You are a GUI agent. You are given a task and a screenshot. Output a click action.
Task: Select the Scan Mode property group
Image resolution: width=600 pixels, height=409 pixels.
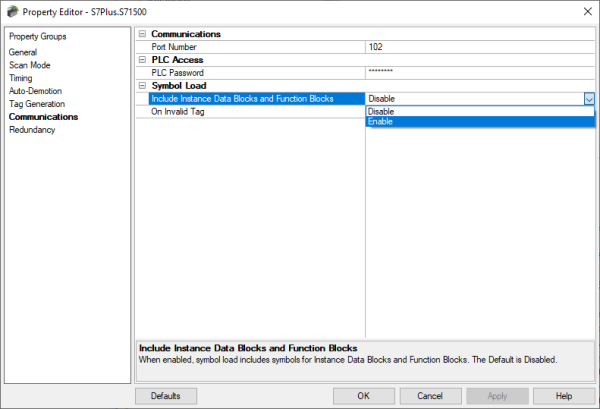[30, 65]
